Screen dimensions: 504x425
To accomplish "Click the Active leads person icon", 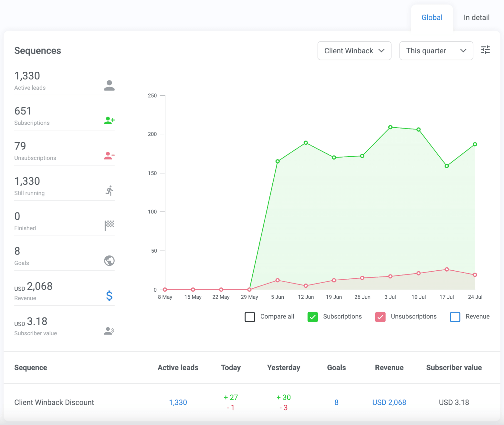I will coord(109,85).
